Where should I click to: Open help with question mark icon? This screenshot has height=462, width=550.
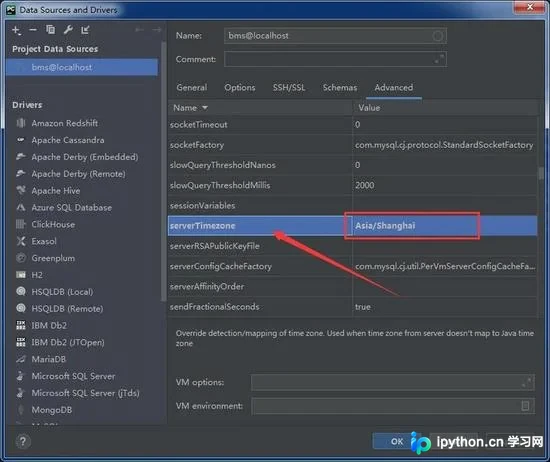click(23, 442)
